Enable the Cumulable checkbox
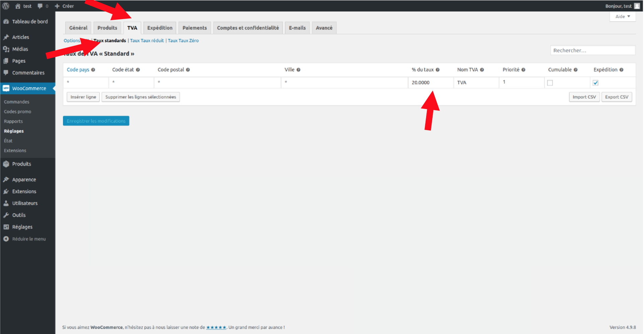Viewport: 644px width, 334px height. 550,83
